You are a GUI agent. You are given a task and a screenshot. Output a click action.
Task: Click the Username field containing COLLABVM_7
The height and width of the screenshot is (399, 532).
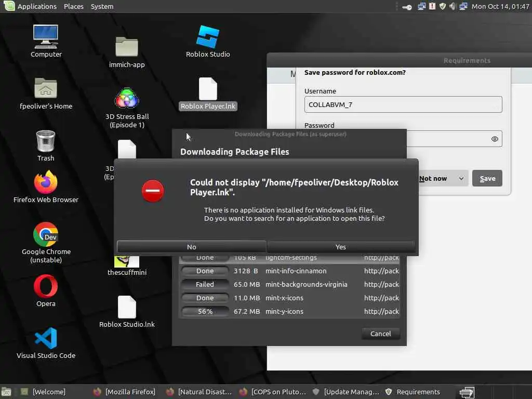(403, 104)
